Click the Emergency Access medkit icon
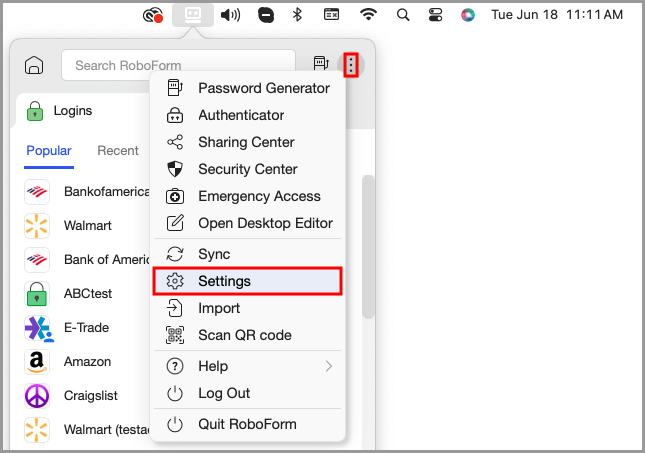 point(175,196)
